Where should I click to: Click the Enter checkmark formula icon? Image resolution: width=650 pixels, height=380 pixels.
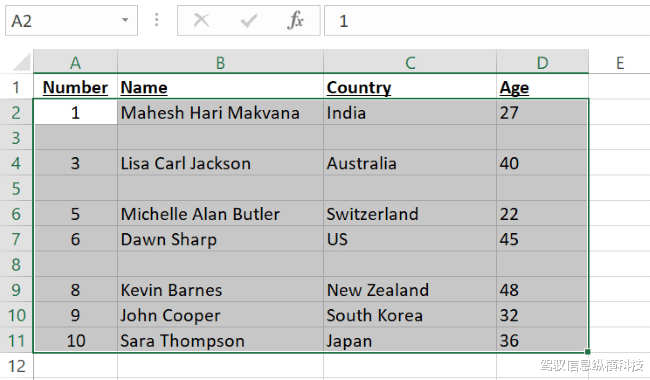pyautogui.click(x=249, y=20)
